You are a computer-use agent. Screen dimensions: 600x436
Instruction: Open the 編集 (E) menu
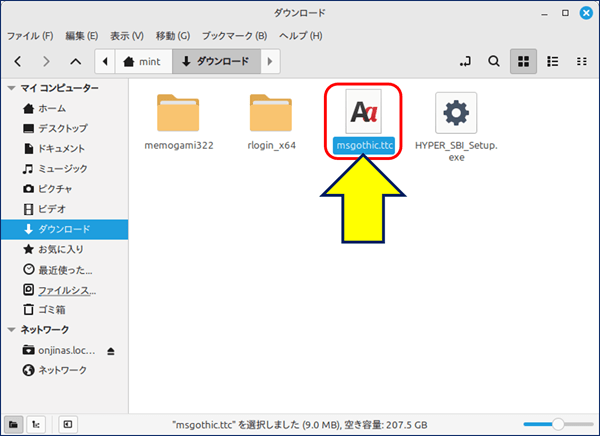[82, 36]
